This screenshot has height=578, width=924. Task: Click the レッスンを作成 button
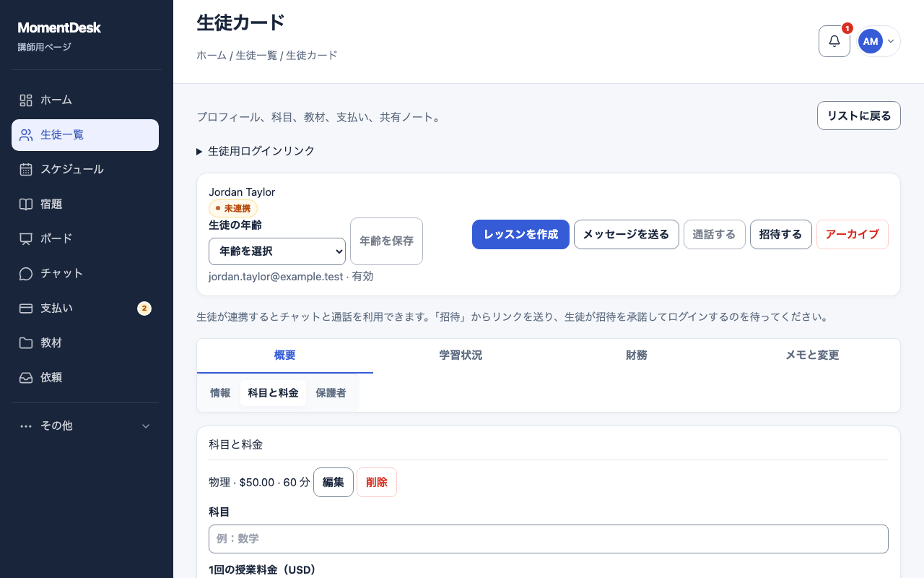point(520,234)
